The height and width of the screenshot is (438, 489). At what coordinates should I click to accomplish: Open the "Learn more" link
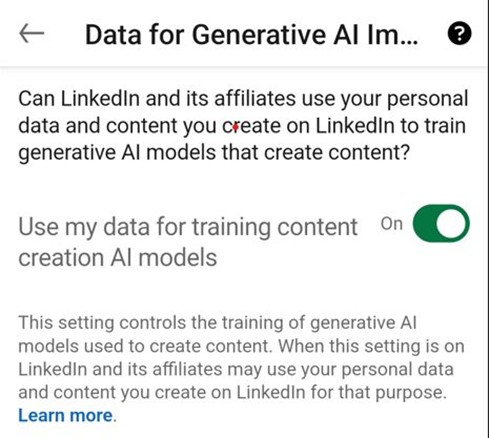66,416
